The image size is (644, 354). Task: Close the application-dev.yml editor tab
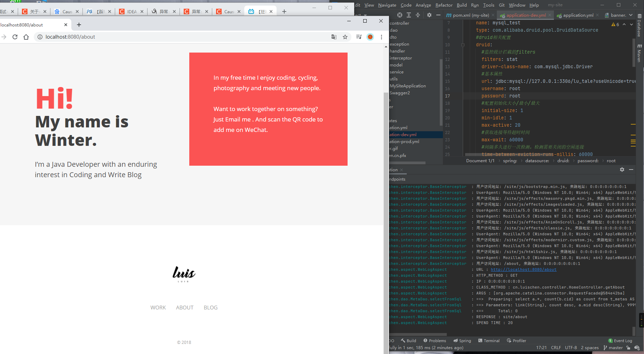pos(550,15)
